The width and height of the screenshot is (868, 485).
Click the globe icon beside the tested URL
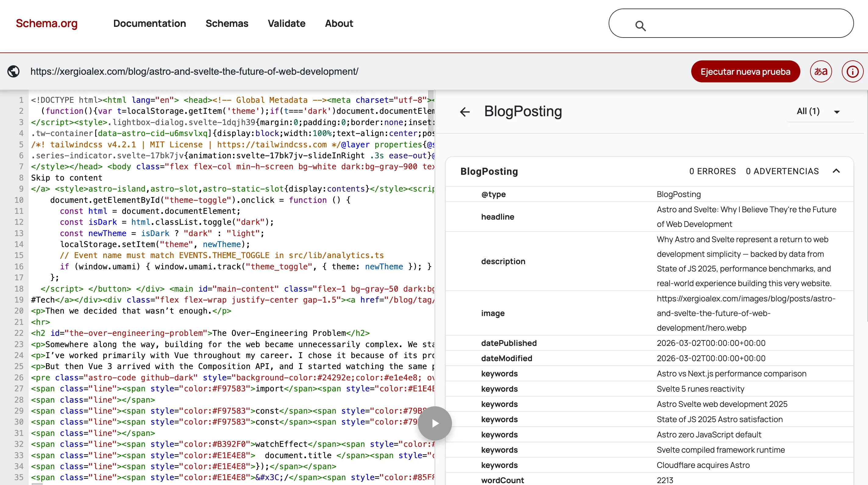tap(13, 71)
